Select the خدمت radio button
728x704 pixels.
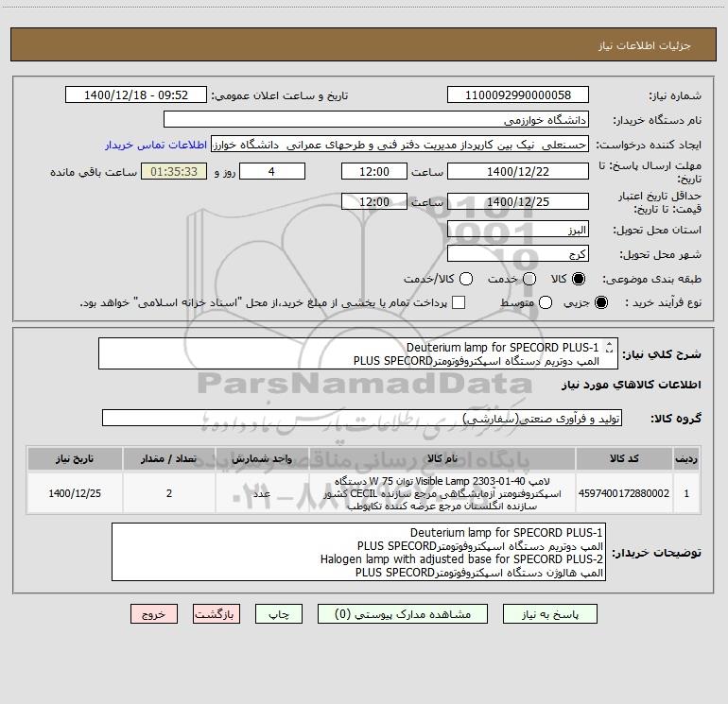pos(529,279)
